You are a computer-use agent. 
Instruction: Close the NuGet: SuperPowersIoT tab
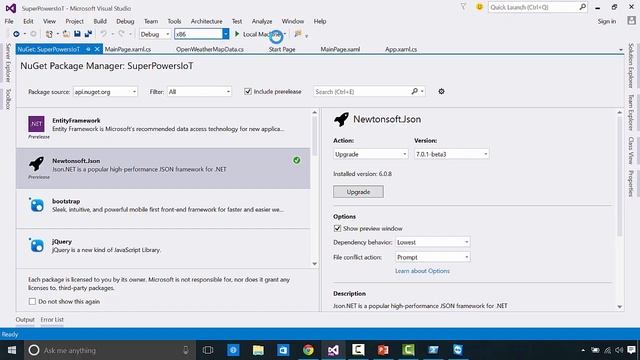[97, 49]
